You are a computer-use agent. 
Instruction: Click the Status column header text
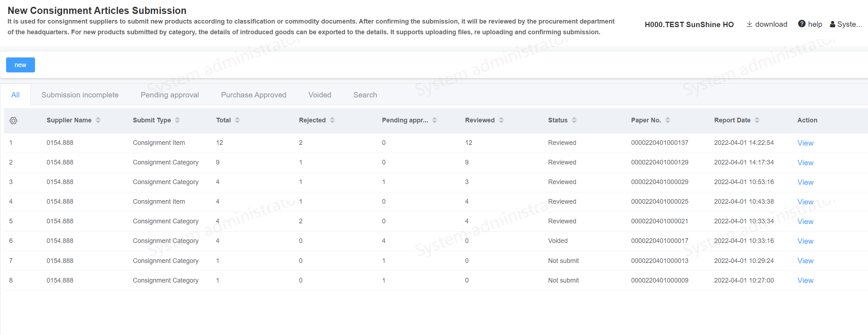click(558, 120)
